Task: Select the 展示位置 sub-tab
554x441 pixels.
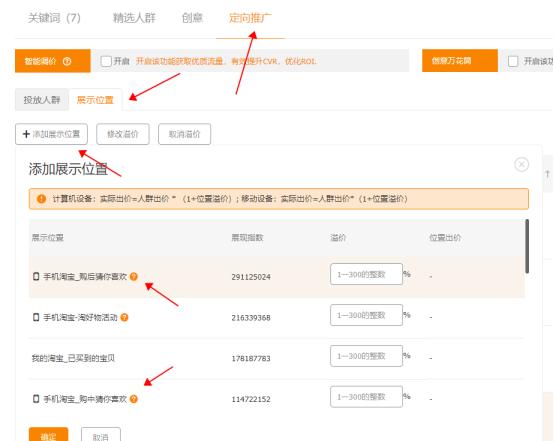Action: (x=95, y=100)
